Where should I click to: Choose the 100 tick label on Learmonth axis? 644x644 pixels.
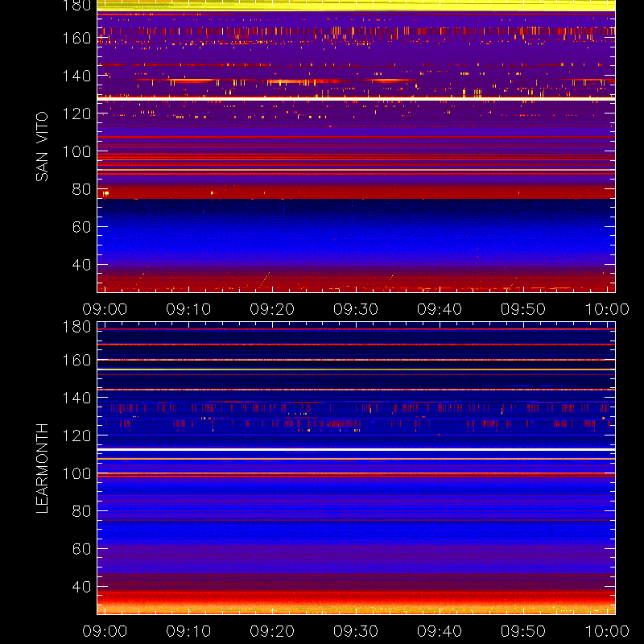76,473
